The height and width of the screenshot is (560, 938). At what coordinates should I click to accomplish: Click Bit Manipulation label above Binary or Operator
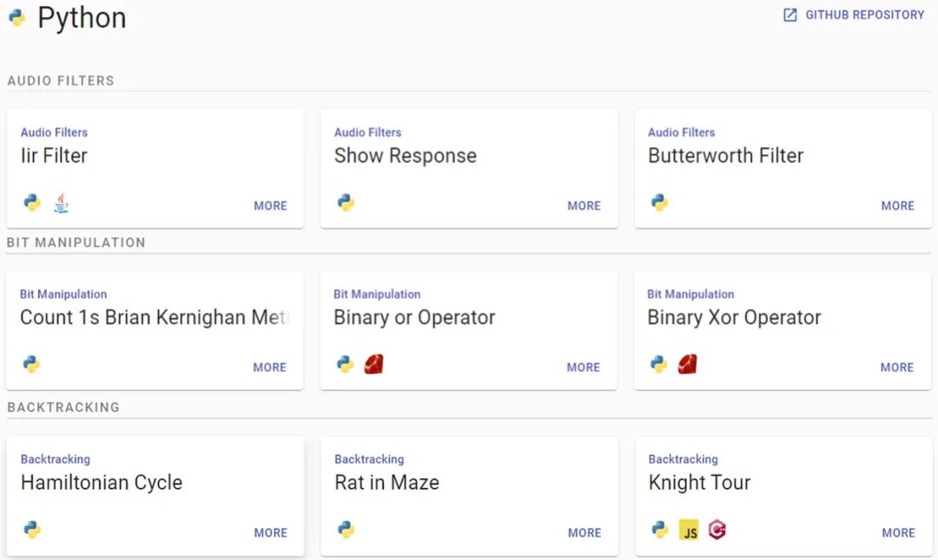pyautogui.click(x=377, y=294)
